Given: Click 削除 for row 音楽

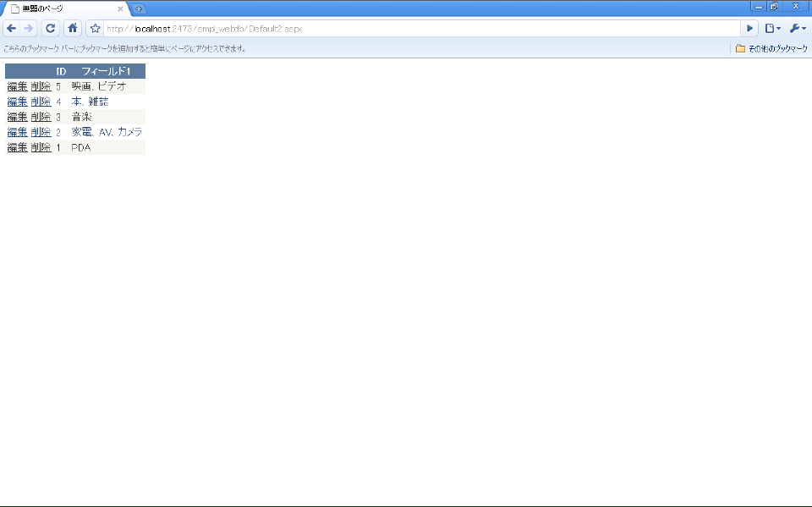Looking at the screenshot, I should click(41, 117).
